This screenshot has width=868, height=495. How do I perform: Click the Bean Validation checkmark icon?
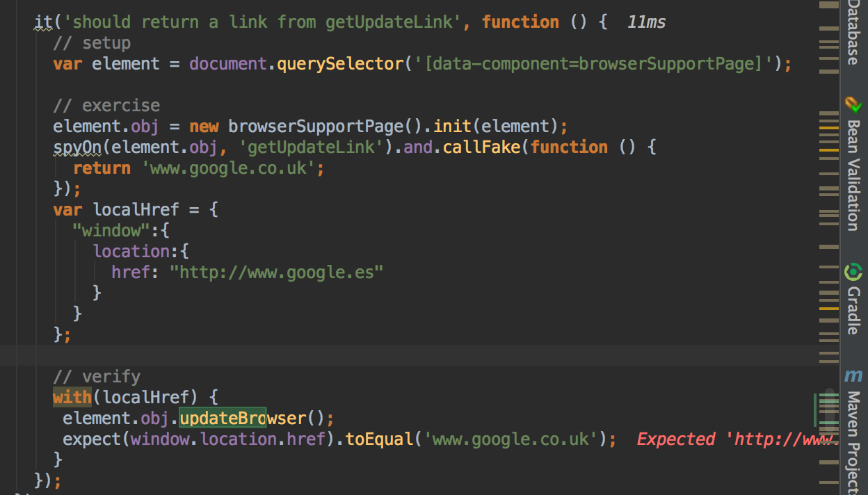[x=853, y=106]
